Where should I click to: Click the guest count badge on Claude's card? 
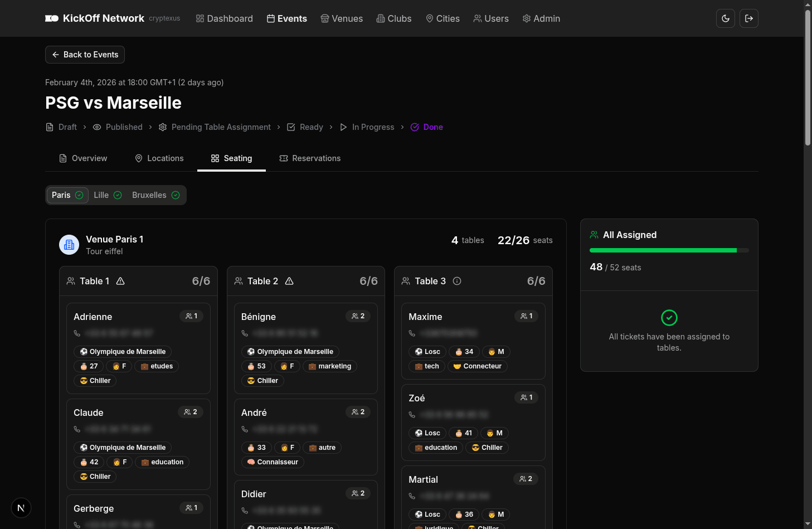coord(191,412)
